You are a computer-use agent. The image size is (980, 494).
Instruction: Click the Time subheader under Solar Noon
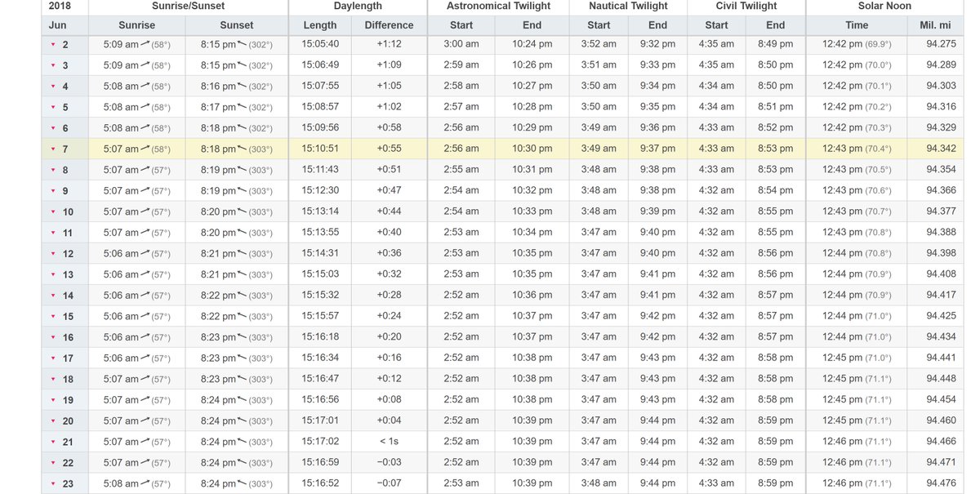(x=857, y=25)
